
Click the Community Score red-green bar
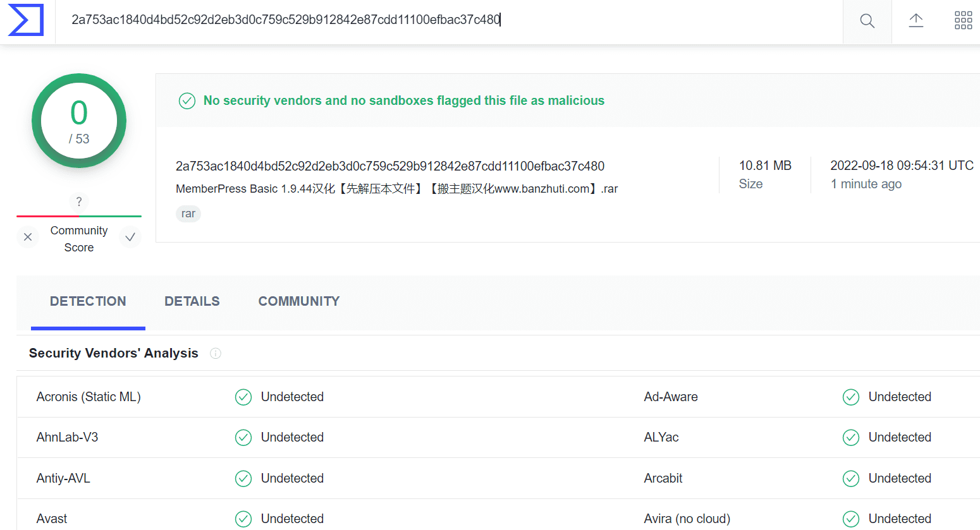[x=79, y=216]
